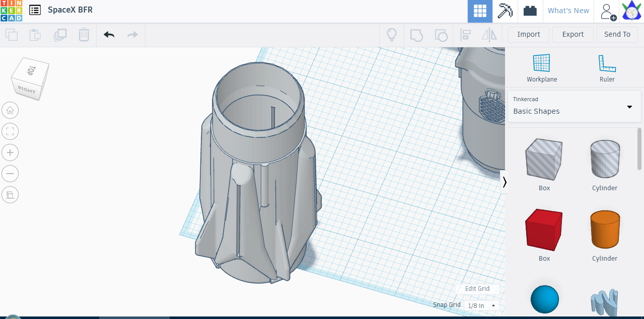Click the Group shapes icon
The image size is (644, 319).
[417, 34]
